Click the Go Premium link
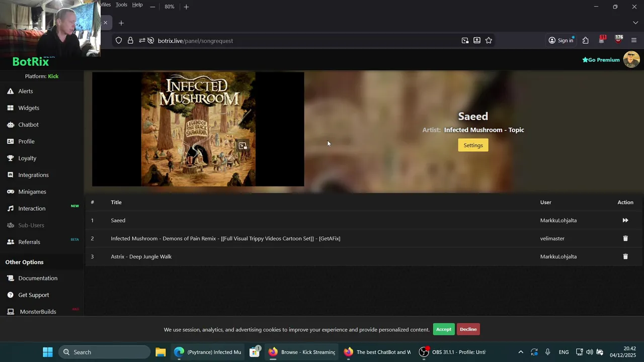The width and height of the screenshot is (644, 362). pos(601,60)
